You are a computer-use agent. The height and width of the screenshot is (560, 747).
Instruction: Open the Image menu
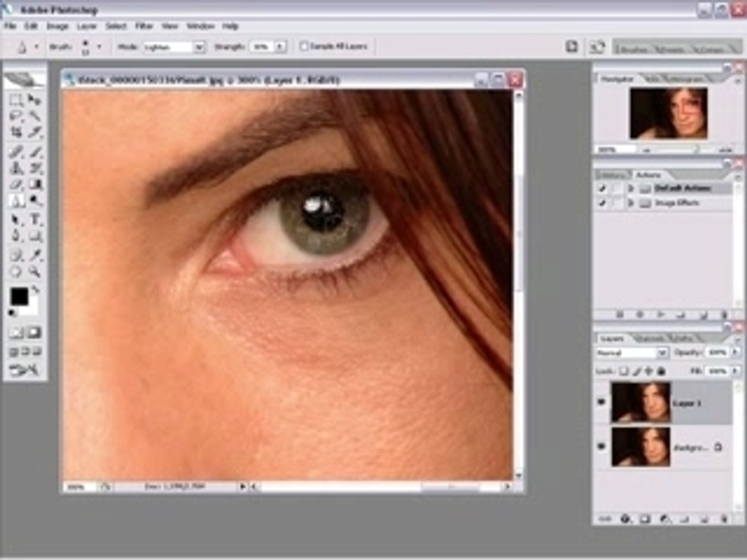point(58,26)
